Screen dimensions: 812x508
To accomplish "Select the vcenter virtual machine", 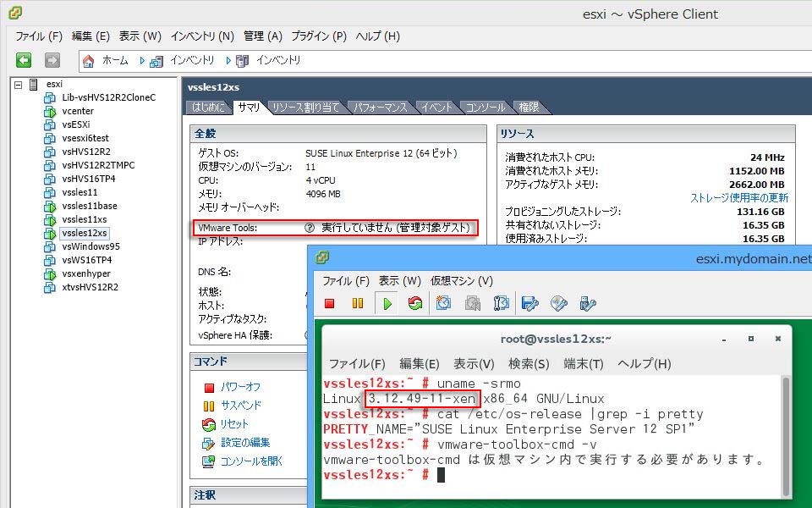I will point(78,111).
